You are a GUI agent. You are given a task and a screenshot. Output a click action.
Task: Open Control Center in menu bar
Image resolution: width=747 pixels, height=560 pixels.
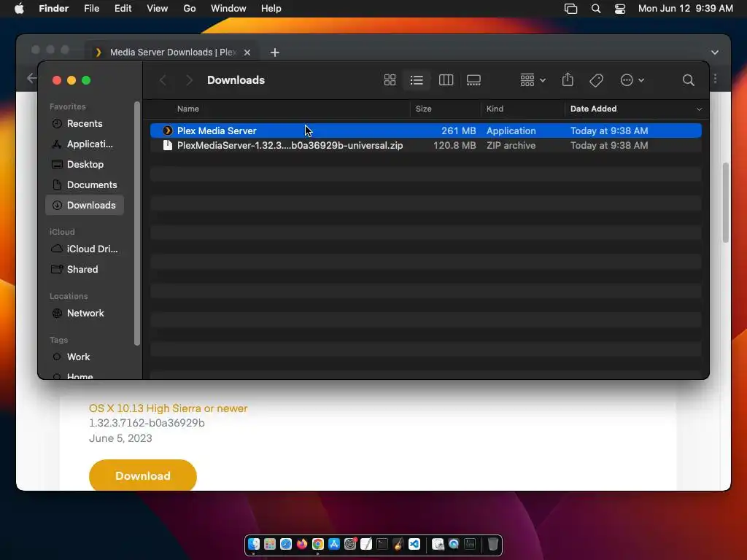pos(620,9)
